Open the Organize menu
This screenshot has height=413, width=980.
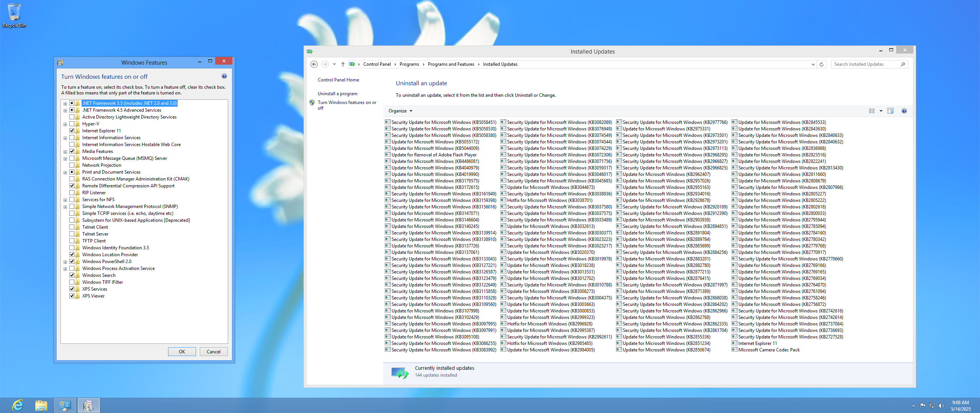(x=400, y=111)
